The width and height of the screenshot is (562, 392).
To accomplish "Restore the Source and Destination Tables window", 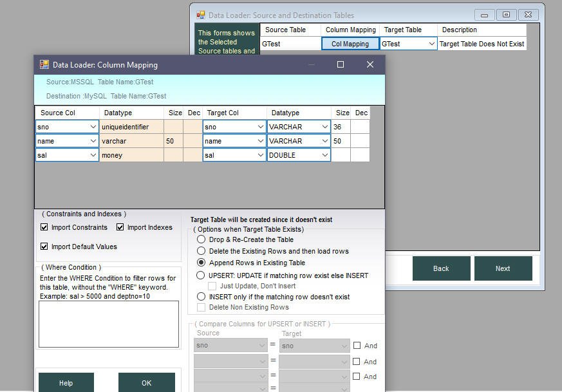I will click(x=506, y=15).
